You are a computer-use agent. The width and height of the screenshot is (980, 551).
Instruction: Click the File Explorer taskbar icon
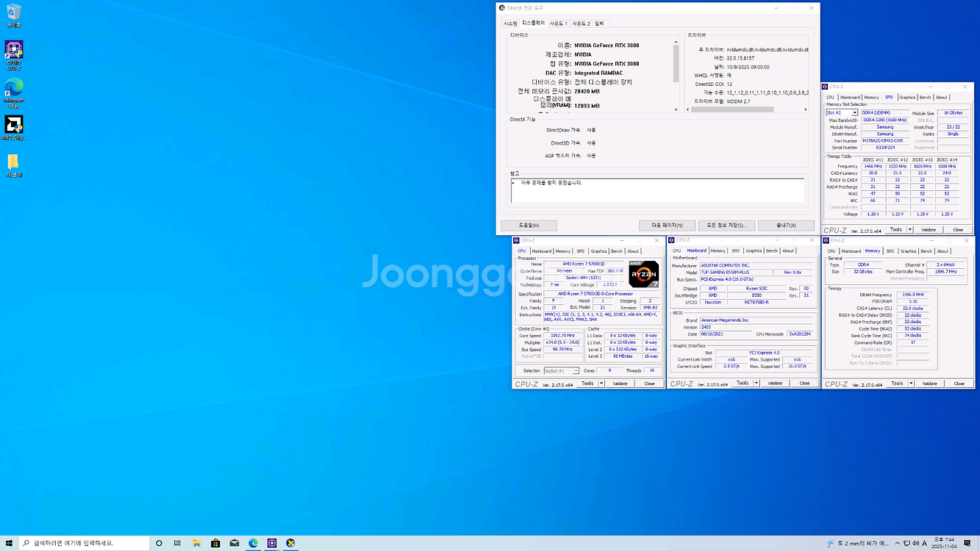coord(196,544)
